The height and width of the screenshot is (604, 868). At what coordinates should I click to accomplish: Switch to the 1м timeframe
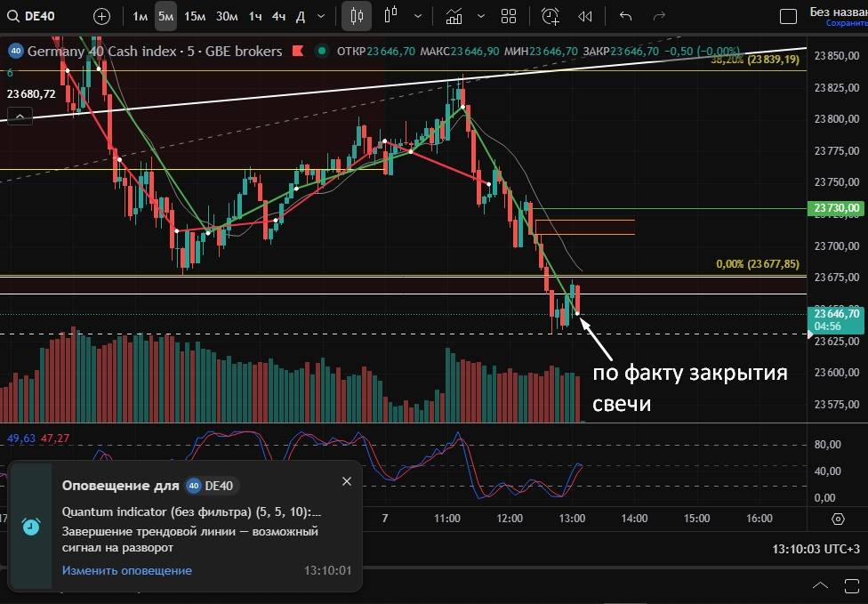(141, 16)
